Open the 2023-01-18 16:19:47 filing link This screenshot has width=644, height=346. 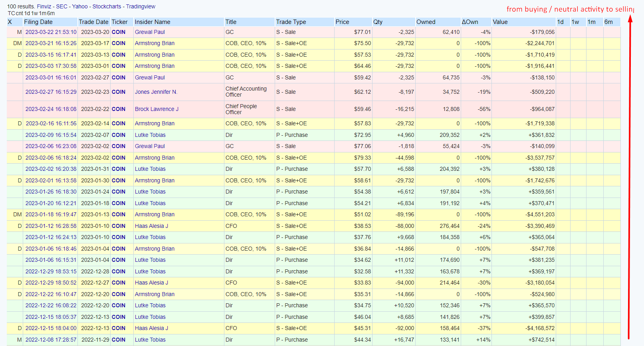point(51,214)
